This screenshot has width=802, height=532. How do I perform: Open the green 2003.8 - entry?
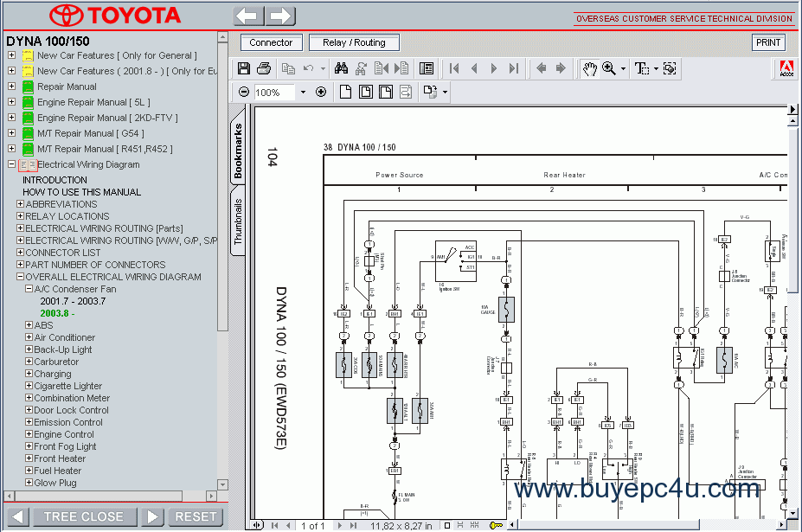pos(57,313)
